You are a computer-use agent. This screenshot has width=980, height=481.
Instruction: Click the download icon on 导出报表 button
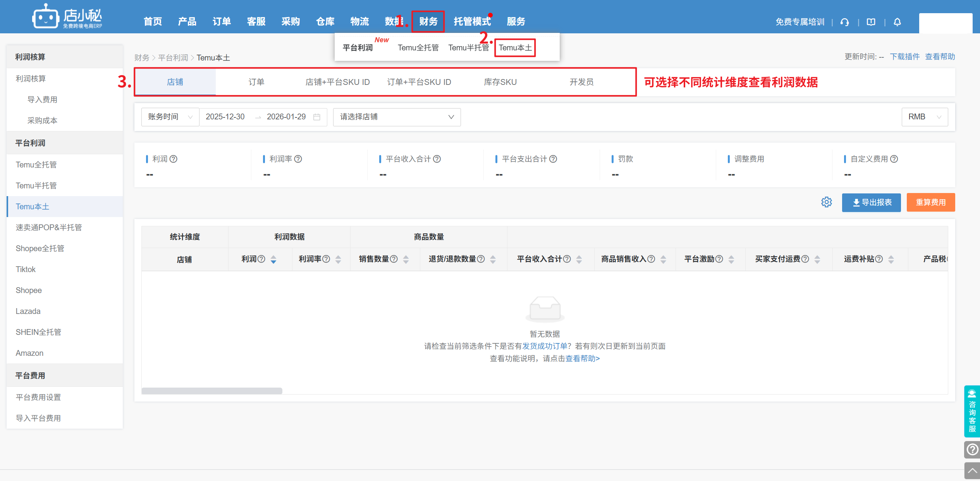point(856,202)
